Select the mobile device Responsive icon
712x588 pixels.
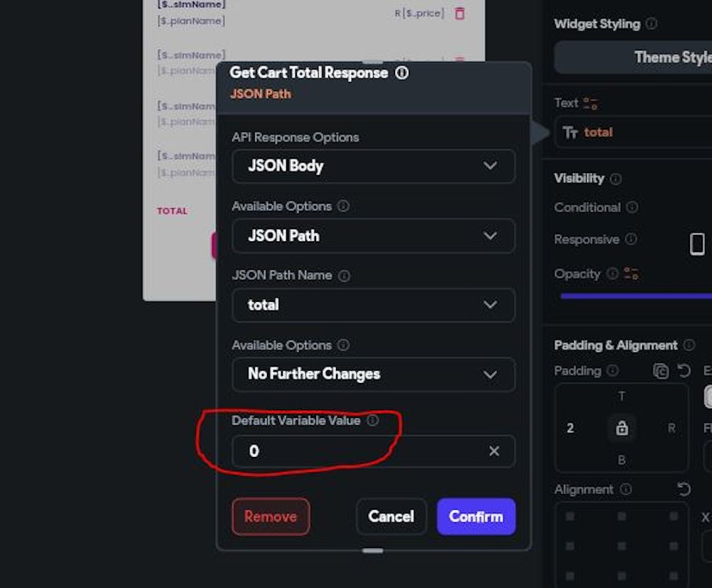697,244
